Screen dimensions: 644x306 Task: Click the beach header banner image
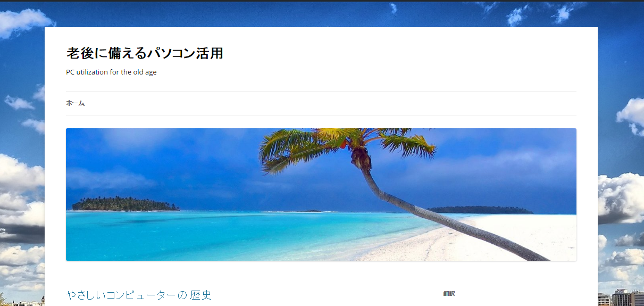[321, 194]
